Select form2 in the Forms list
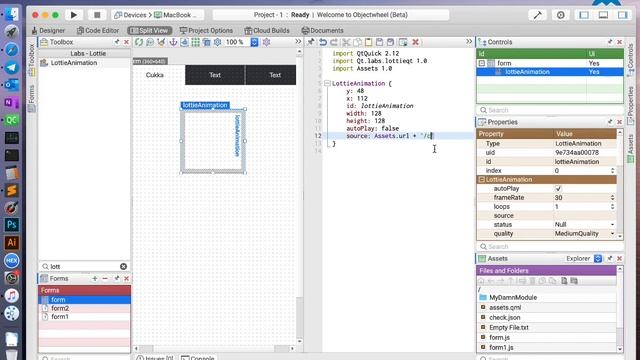 click(x=84, y=308)
